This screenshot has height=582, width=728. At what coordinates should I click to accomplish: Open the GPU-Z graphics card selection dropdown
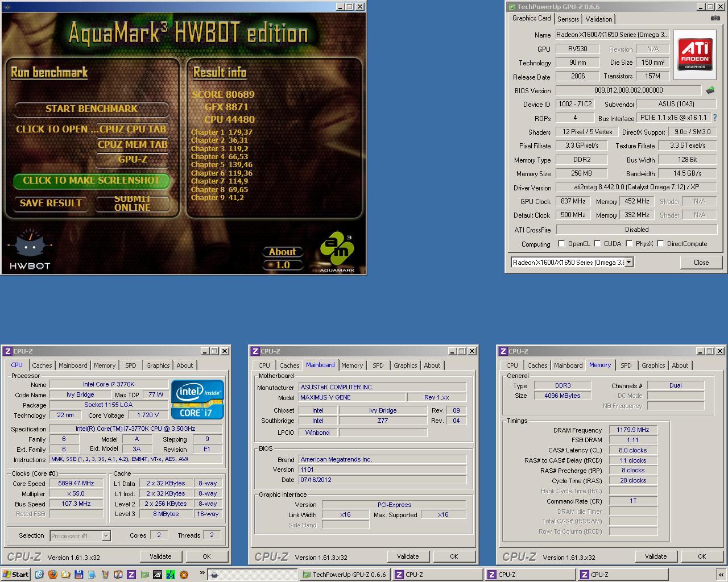pyautogui.click(x=628, y=262)
